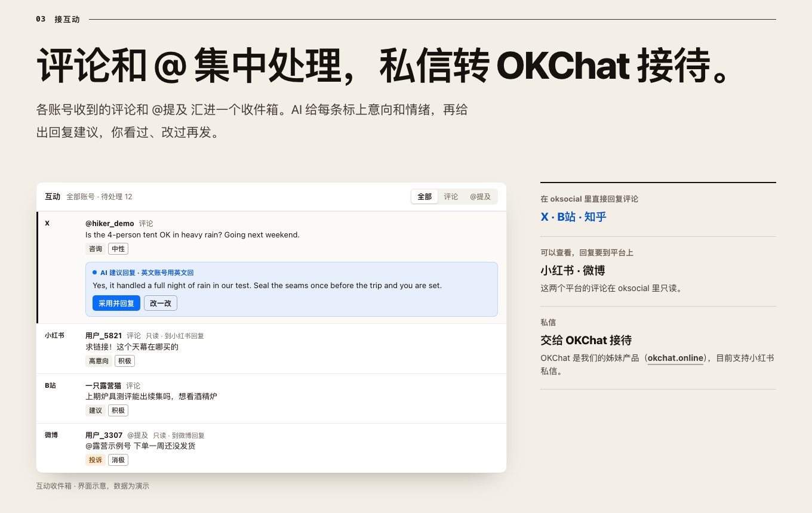
Task: Click the comment about the 4-person tent
Action: (x=192, y=234)
